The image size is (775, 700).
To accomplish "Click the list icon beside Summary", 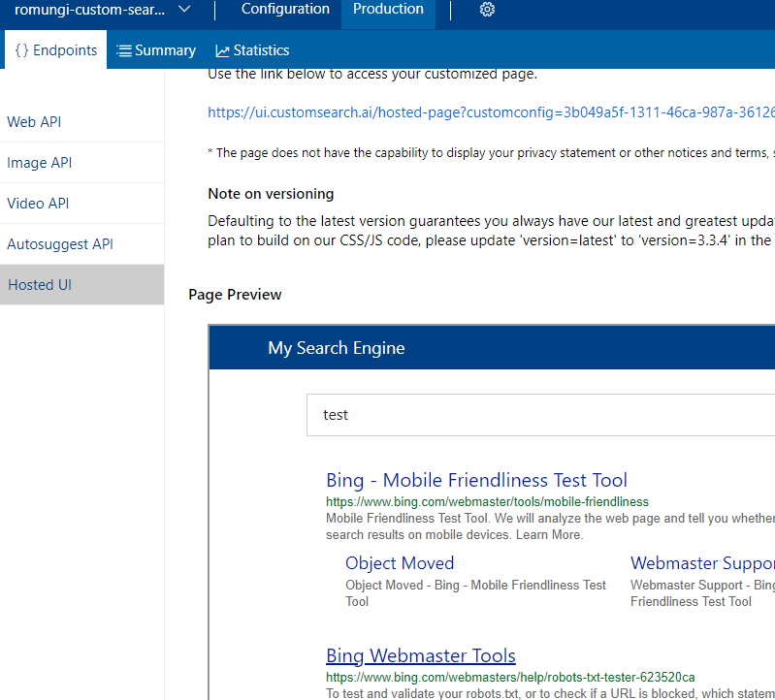I will (x=124, y=50).
